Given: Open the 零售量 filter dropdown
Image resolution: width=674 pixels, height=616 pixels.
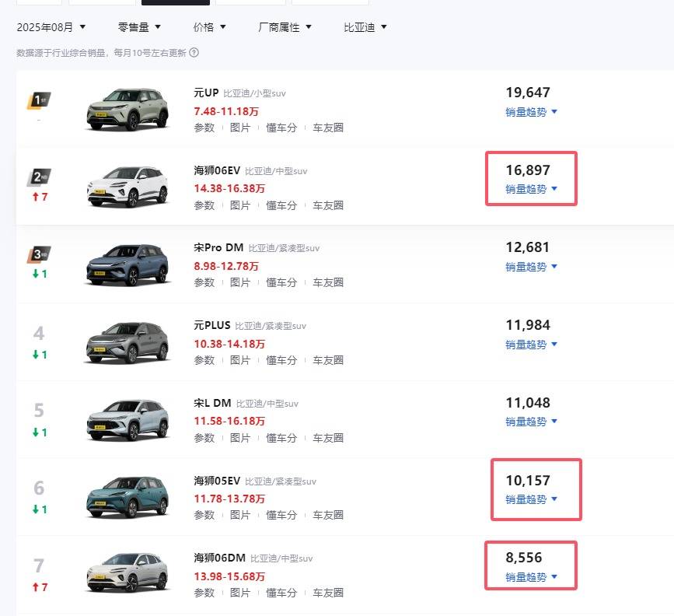Looking at the screenshot, I should (140, 27).
